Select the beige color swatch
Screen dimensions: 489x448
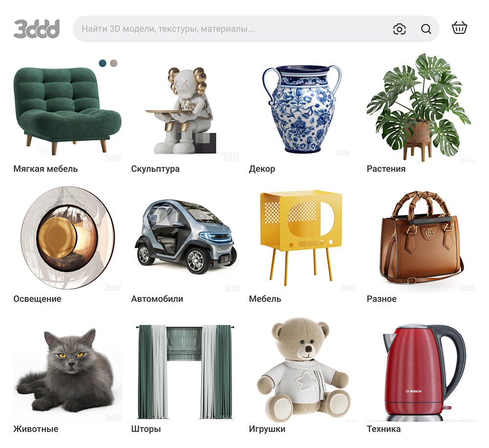[114, 63]
